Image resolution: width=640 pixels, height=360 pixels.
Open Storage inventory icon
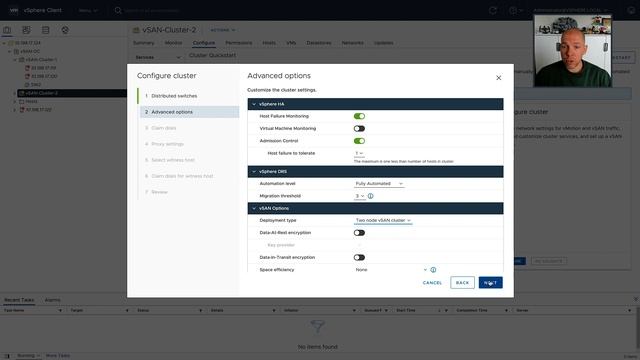(x=45, y=30)
